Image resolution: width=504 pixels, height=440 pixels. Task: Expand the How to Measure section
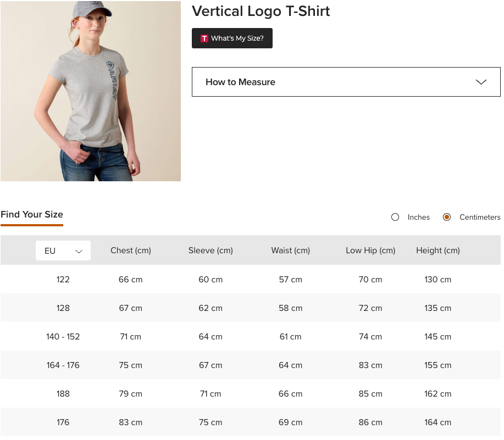click(x=346, y=82)
